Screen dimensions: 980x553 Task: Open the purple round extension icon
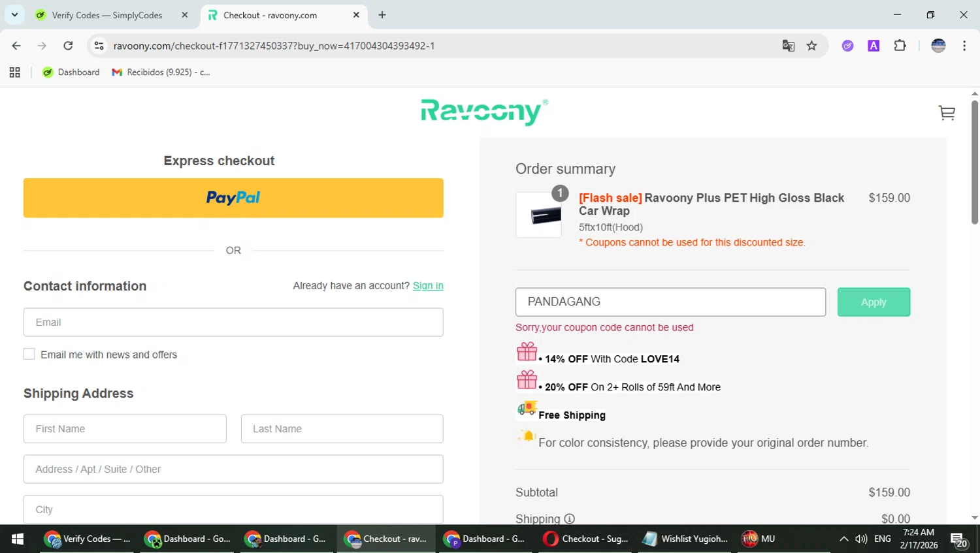click(847, 46)
